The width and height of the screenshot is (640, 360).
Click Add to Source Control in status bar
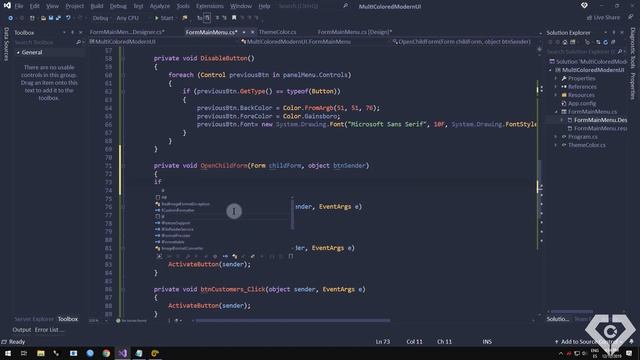tap(586, 342)
